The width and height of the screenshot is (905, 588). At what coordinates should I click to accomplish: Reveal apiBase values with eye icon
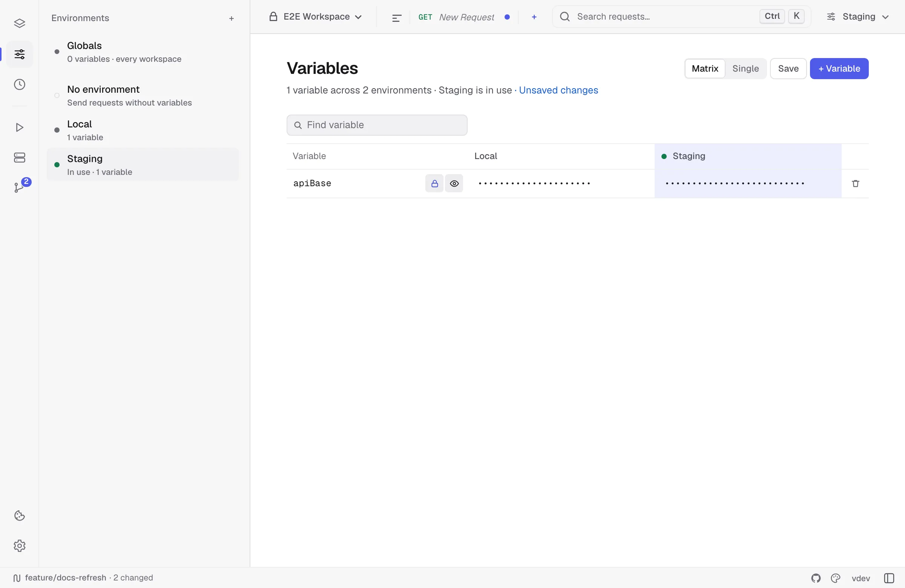coord(454,184)
